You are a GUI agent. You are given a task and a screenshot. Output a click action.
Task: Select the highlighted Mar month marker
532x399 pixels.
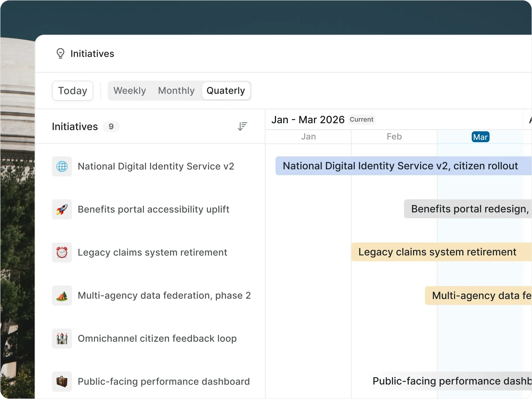click(x=480, y=137)
